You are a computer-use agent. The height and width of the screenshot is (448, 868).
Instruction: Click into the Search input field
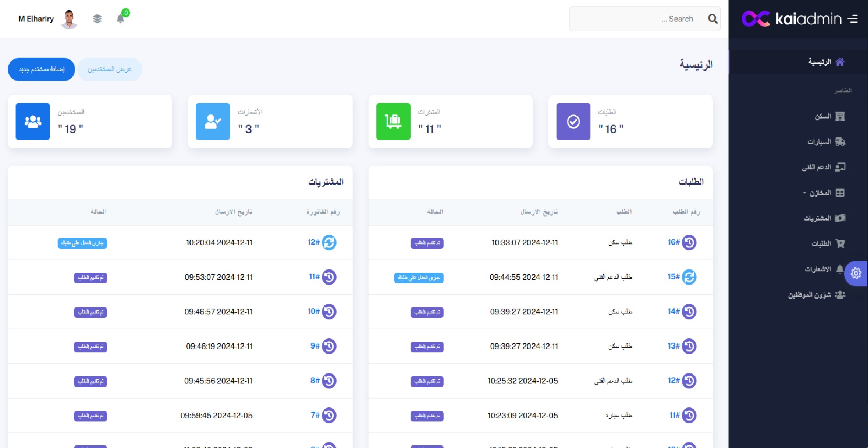pos(636,19)
